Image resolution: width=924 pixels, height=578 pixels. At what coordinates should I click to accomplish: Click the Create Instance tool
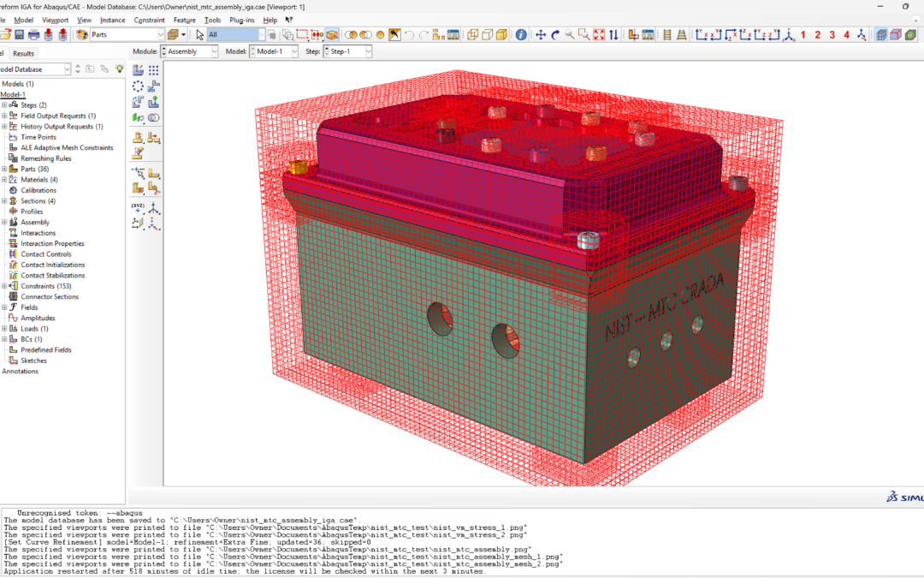[138, 70]
